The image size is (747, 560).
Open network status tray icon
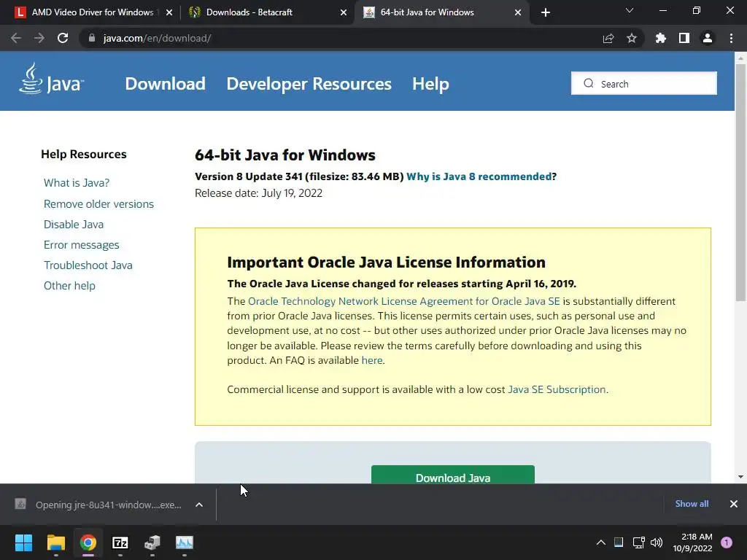point(638,542)
